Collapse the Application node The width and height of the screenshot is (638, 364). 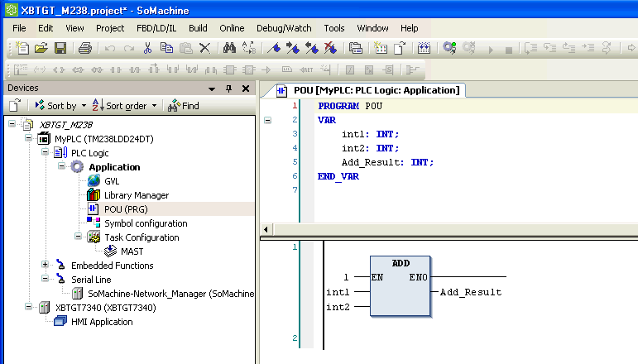[61, 166]
